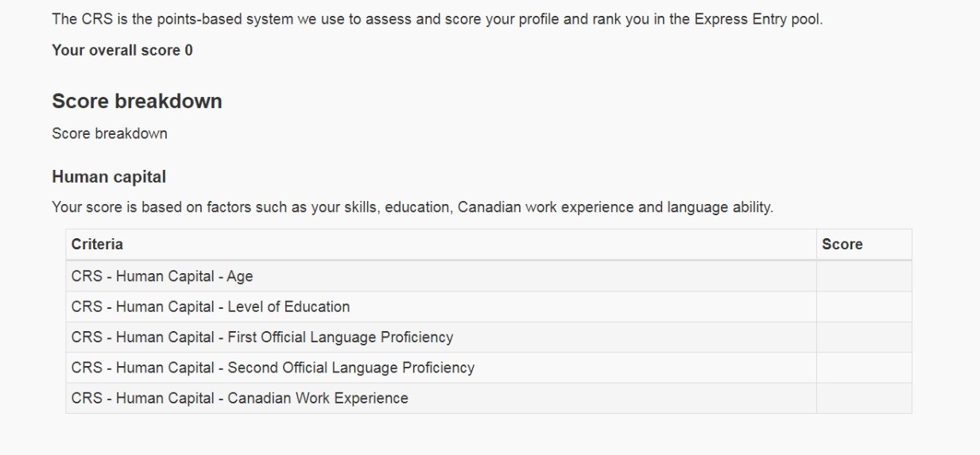Select the Canadian Work Experience row
The width and height of the screenshot is (980, 455).
(x=489, y=398)
